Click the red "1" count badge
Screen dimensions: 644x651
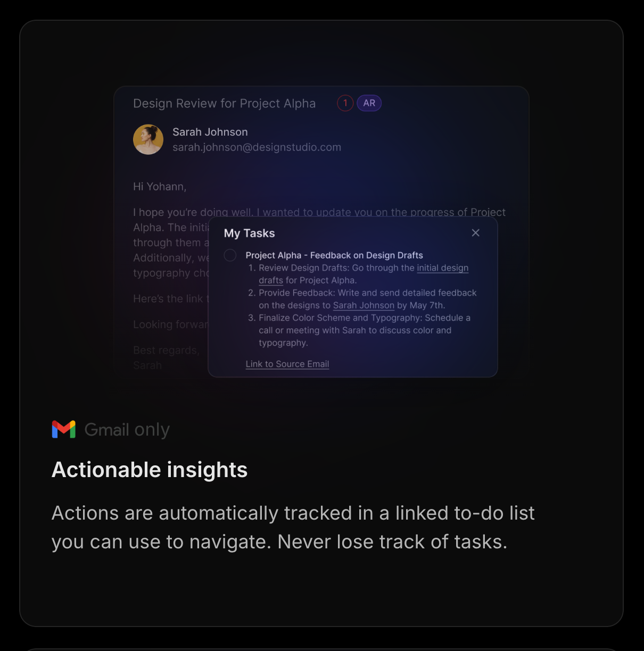[x=345, y=103]
